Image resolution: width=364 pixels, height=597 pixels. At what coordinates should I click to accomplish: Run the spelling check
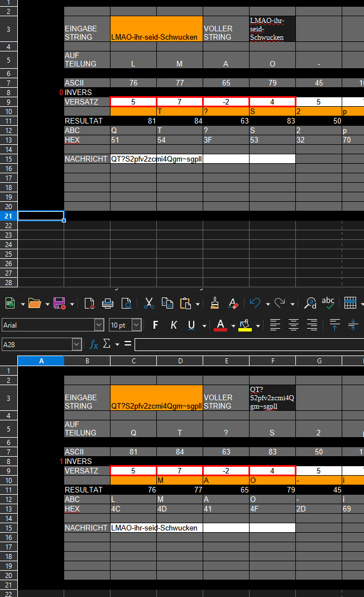click(x=328, y=304)
